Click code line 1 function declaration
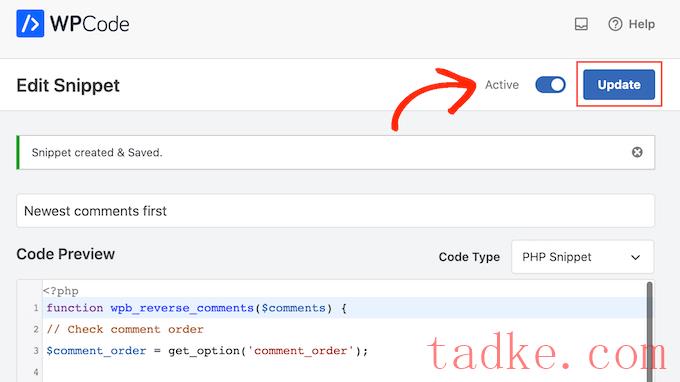This screenshot has width=680, height=382. tap(196, 308)
